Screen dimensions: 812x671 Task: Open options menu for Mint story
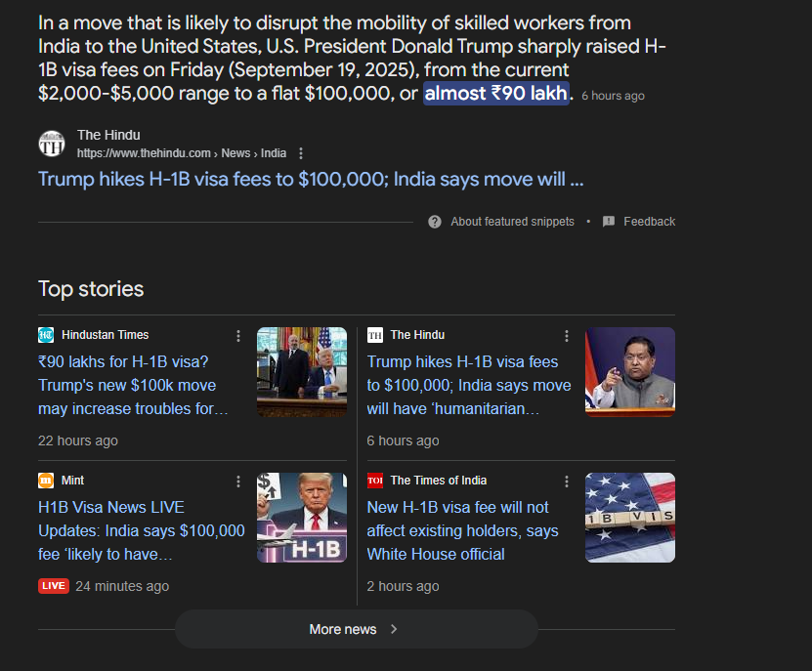238,482
